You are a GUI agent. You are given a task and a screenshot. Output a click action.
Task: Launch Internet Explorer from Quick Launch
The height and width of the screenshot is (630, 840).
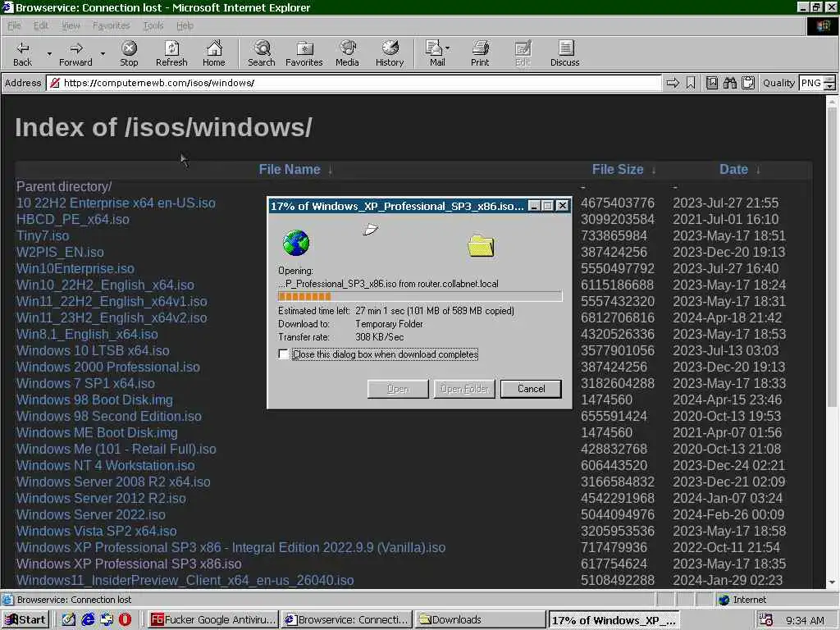88,619
